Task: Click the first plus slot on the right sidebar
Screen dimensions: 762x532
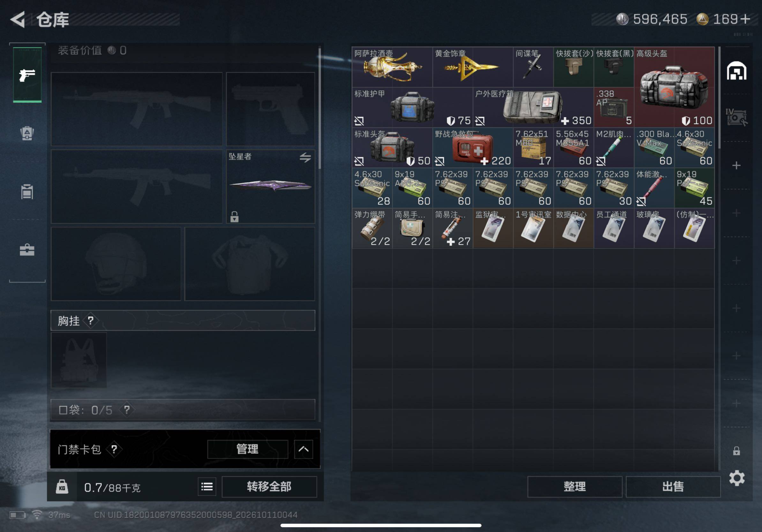Action: tap(736, 165)
